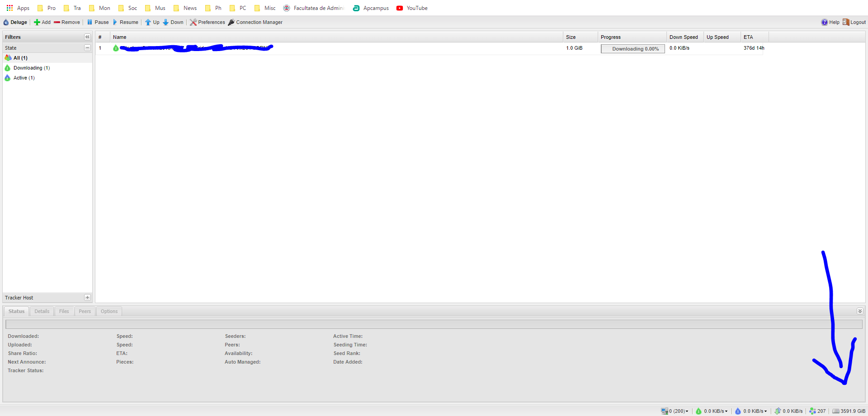The width and height of the screenshot is (868, 416).
Task: Click the torrent's 376d 14h ETA cell
Action: 754,48
